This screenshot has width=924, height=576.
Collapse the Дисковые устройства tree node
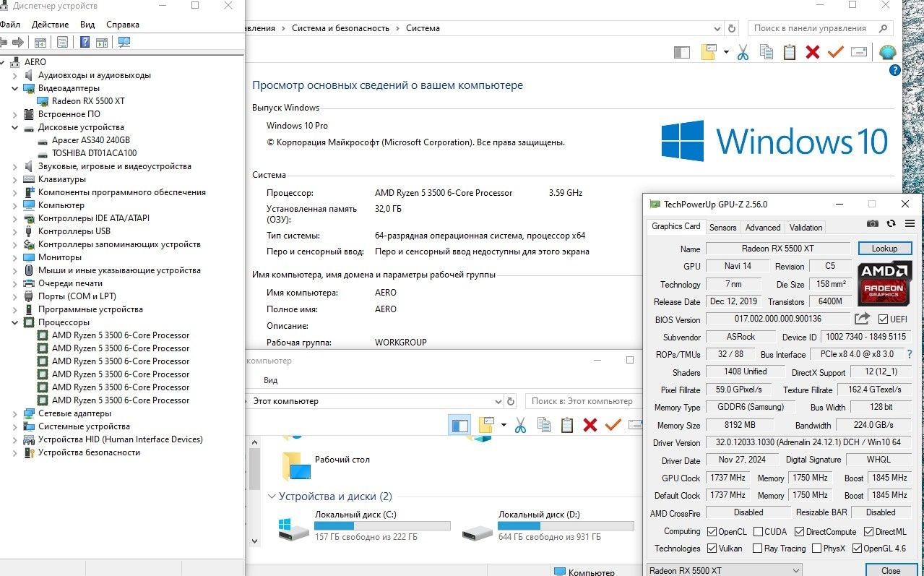point(15,127)
